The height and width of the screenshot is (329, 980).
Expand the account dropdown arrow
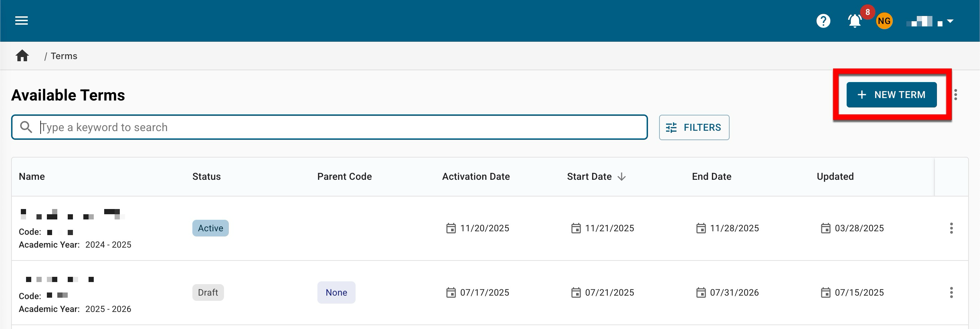click(950, 21)
